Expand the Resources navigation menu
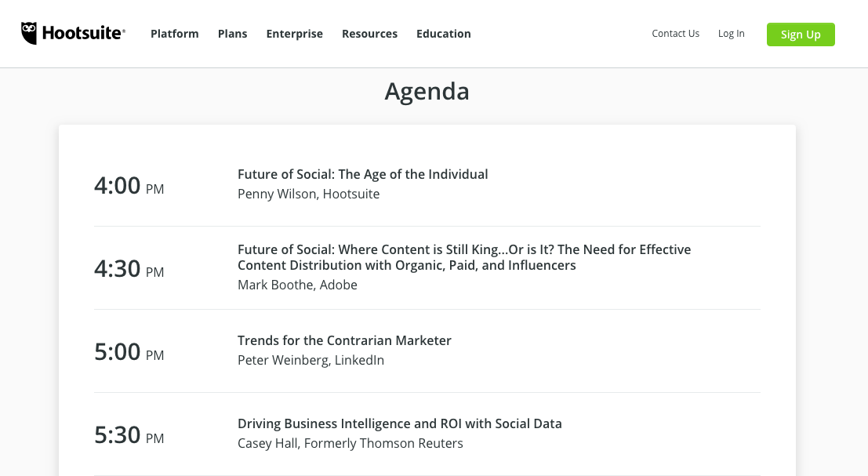This screenshot has width=868, height=476. (x=369, y=34)
